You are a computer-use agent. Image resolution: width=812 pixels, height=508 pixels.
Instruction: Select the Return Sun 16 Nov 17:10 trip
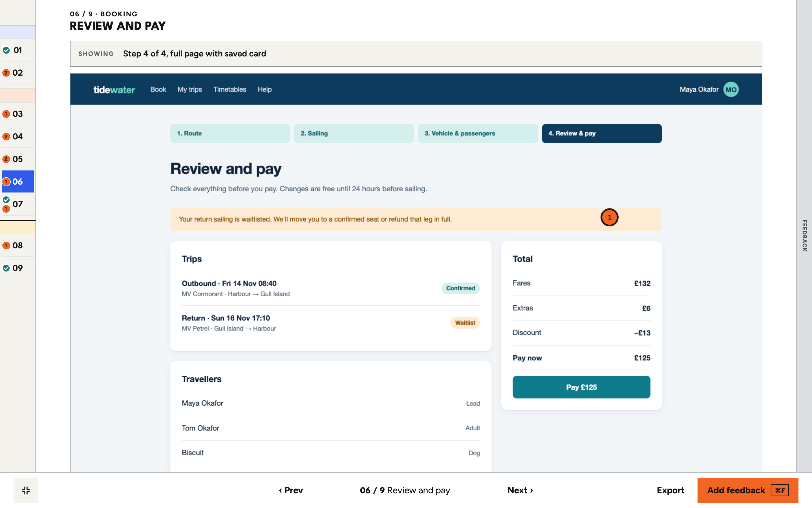point(330,323)
